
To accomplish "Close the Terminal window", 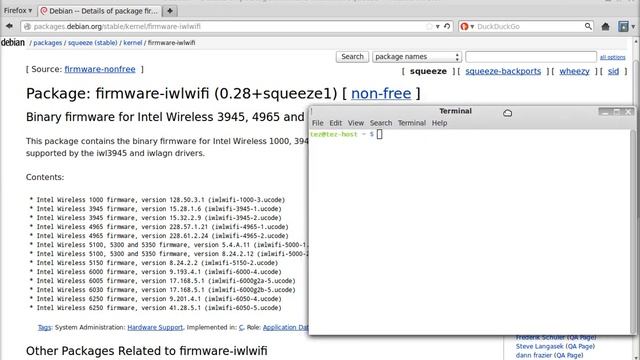I will [629, 111].
